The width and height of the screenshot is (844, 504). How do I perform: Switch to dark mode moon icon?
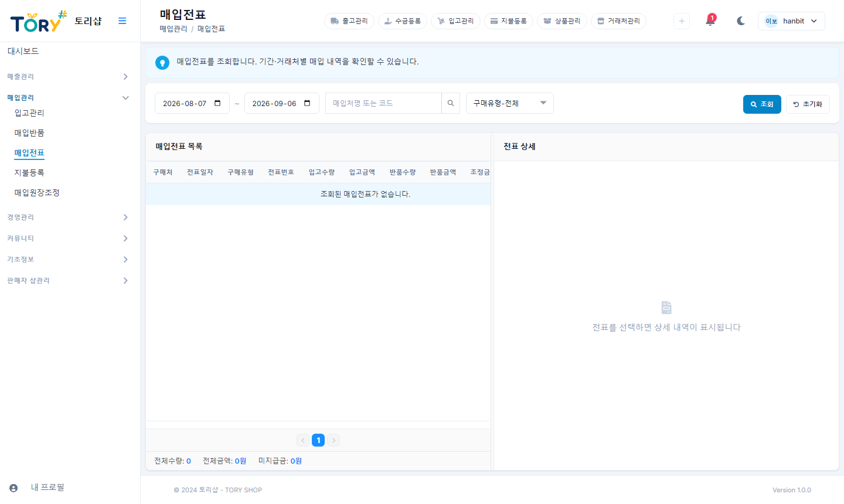pos(741,21)
